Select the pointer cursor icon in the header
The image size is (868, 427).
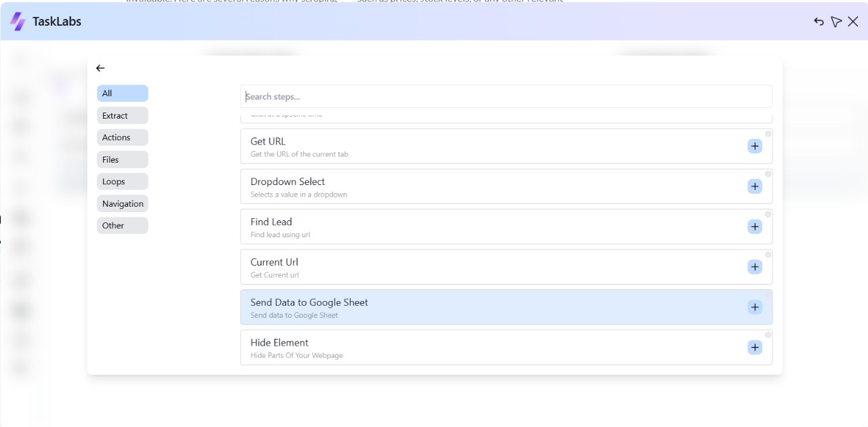coord(836,21)
